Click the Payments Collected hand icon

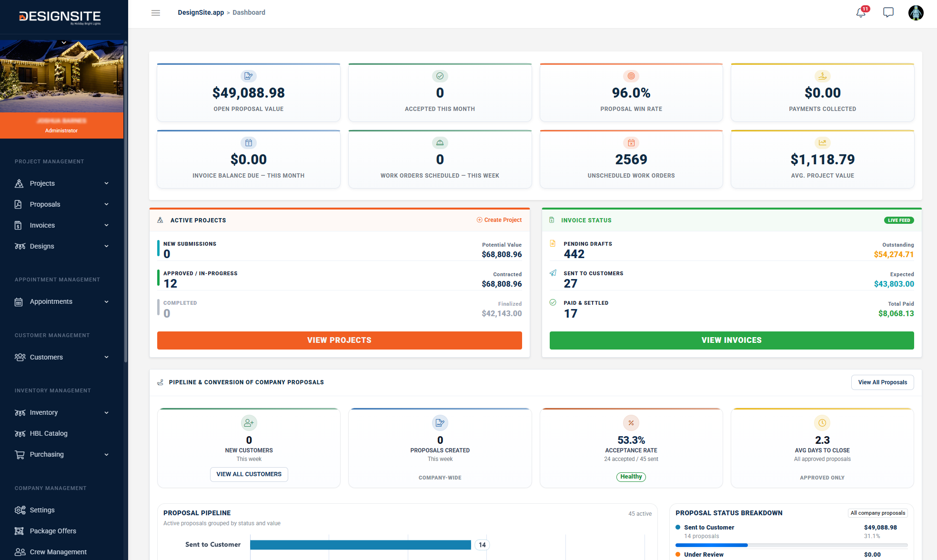pyautogui.click(x=822, y=76)
